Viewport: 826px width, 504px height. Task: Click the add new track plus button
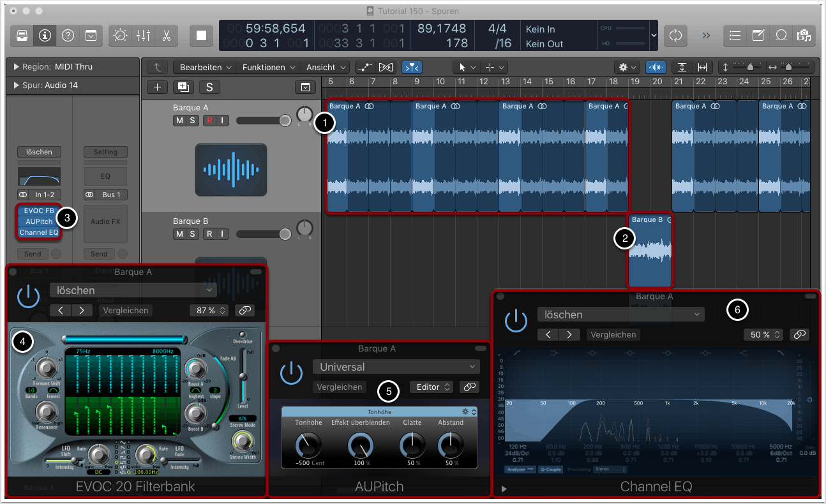158,87
